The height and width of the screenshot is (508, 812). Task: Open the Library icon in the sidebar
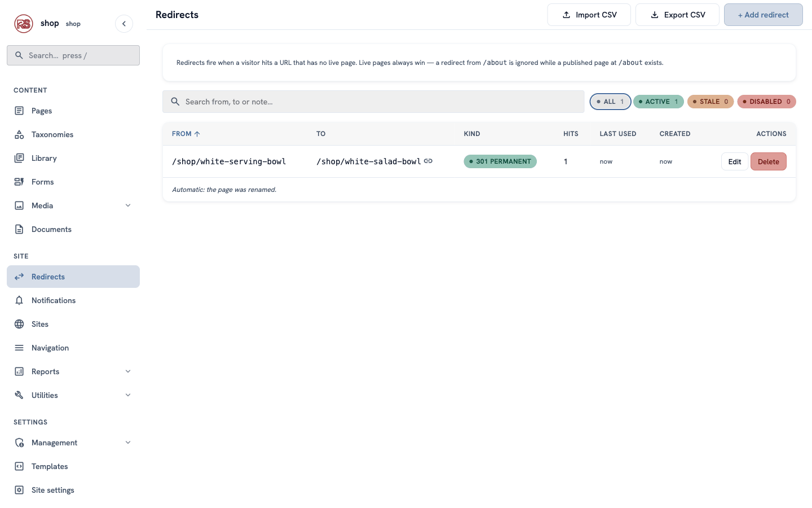click(19, 158)
